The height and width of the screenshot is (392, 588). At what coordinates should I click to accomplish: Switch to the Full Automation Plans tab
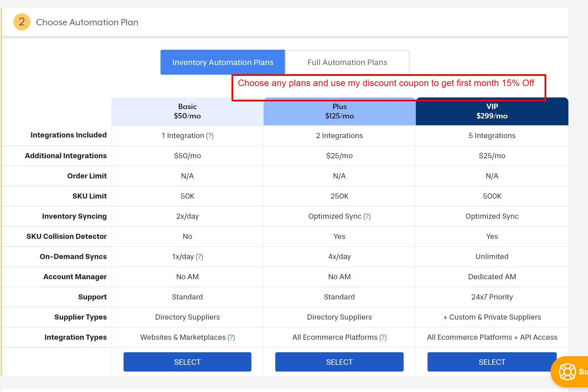click(347, 62)
